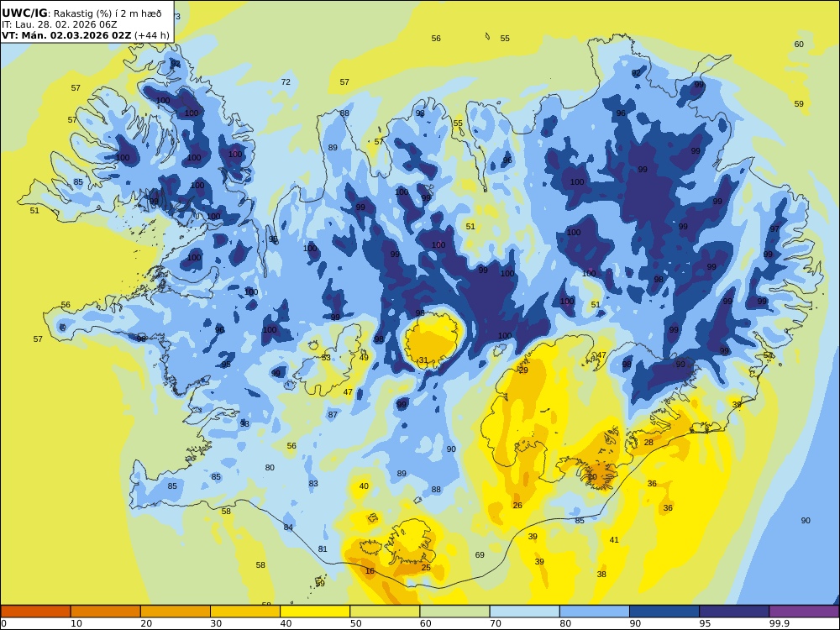Pick the 95–99.9 navy legend swatch
840x630 pixels.
click(734, 612)
